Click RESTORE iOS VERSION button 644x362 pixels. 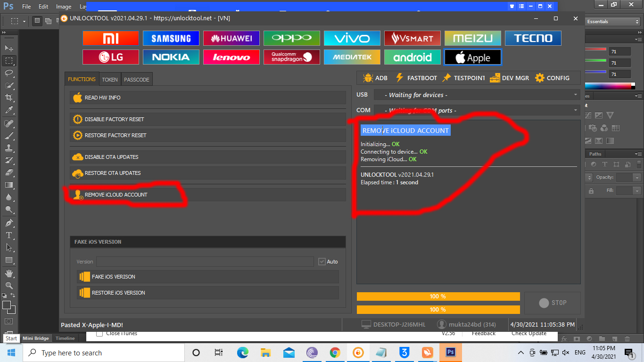coord(207,293)
